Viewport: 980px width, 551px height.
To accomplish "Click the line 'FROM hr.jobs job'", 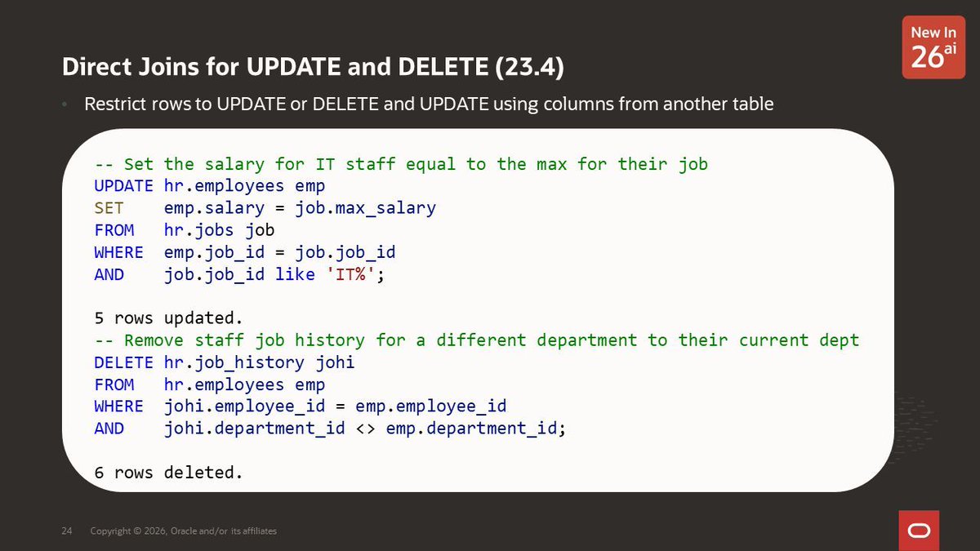I will tap(184, 230).
